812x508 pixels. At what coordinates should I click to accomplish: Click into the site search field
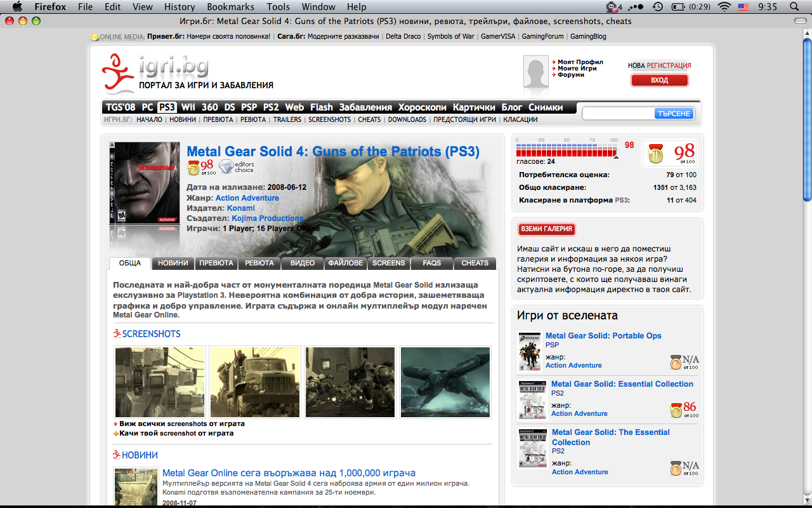click(619, 114)
